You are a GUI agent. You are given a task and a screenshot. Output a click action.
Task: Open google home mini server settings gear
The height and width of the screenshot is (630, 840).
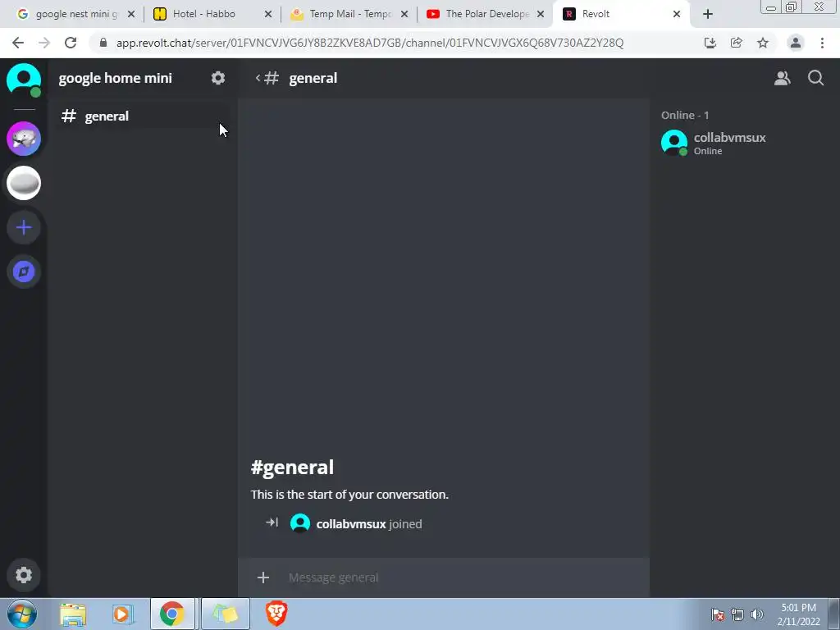click(218, 78)
